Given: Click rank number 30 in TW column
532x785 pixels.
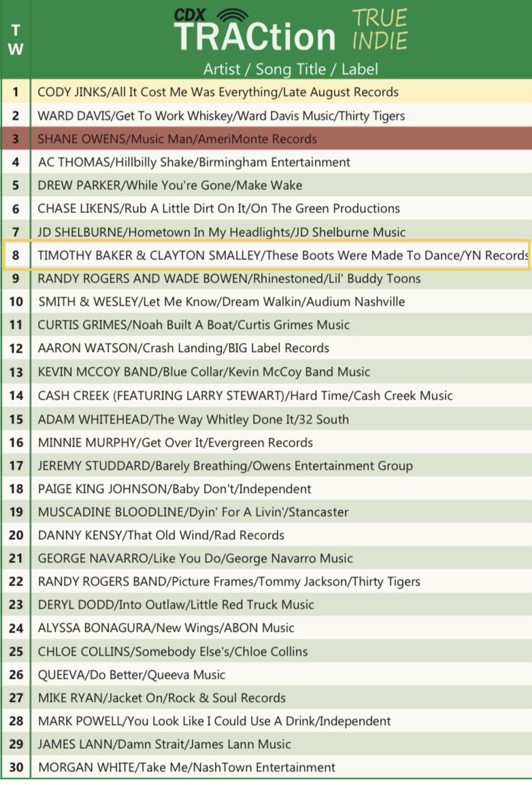Looking at the screenshot, I should [x=16, y=767].
